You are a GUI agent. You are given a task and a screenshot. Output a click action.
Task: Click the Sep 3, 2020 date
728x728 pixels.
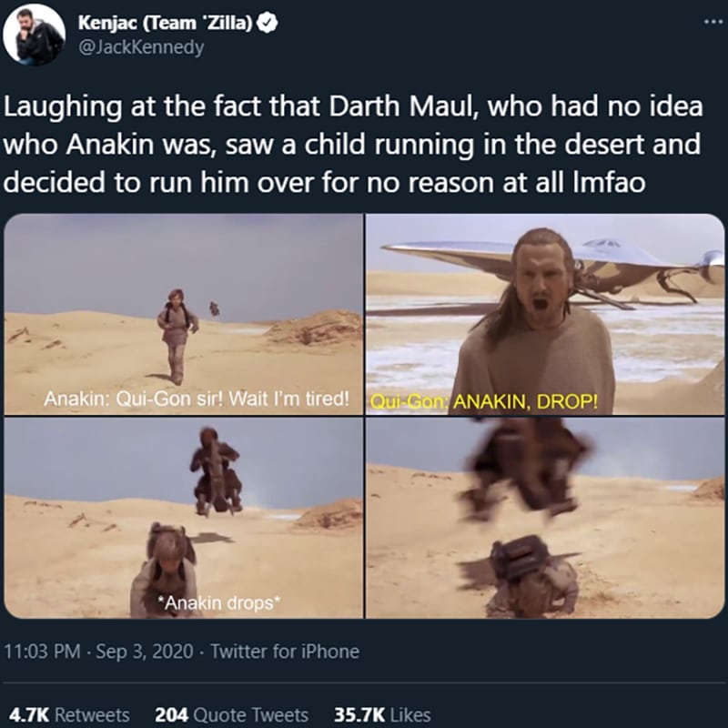[x=145, y=652]
